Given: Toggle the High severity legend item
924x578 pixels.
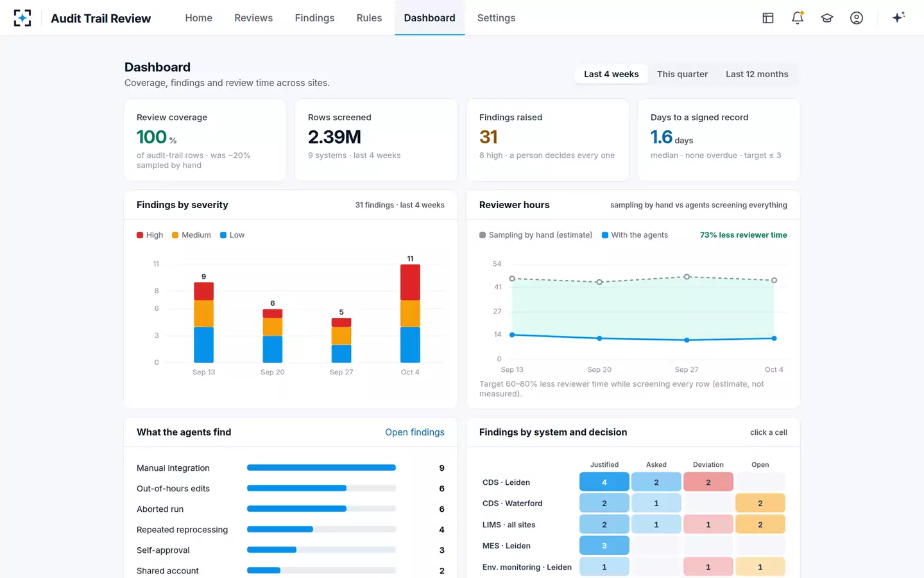Looking at the screenshot, I should click(150, 235).
